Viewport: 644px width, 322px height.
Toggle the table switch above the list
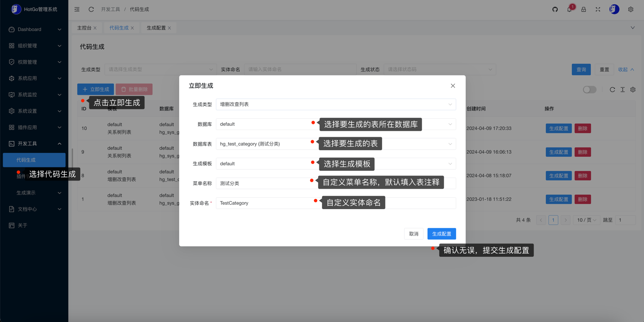589,89
